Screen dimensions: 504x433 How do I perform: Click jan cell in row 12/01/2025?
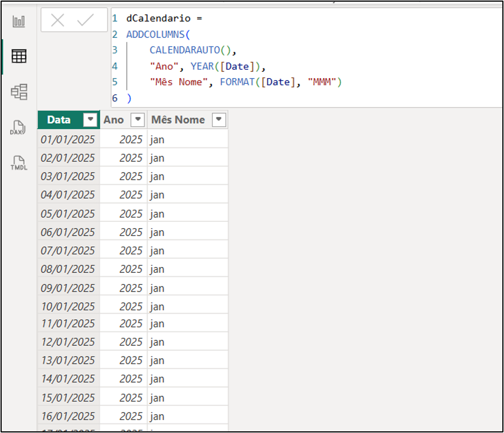pos(187,341)
